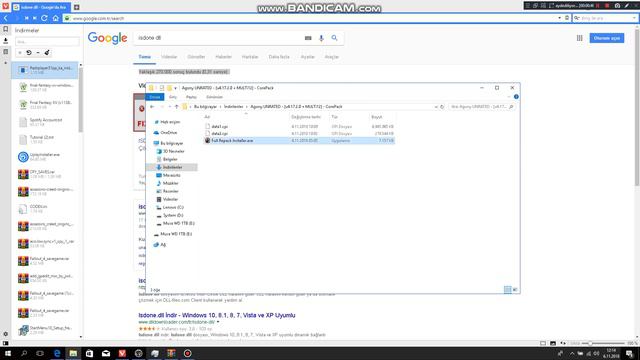Click the Google search magnifier icon

334,38
